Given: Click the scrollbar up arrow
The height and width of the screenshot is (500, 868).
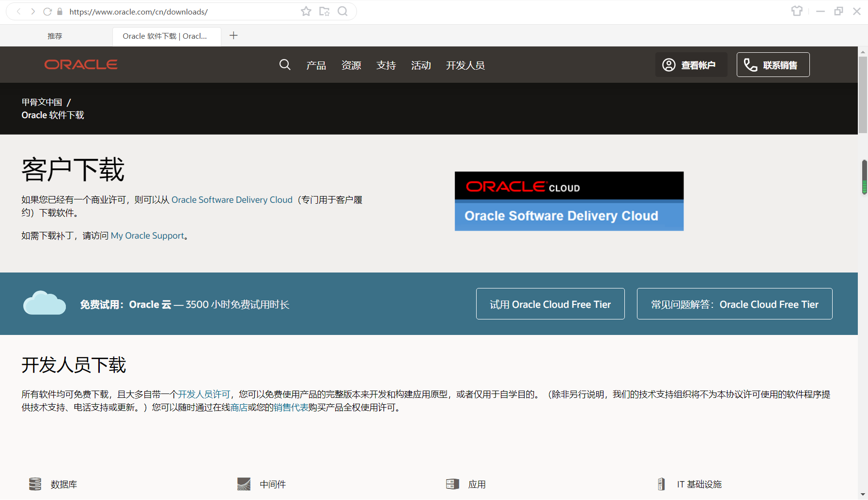Looking at the screenshot, I should [x=863, y=51].
